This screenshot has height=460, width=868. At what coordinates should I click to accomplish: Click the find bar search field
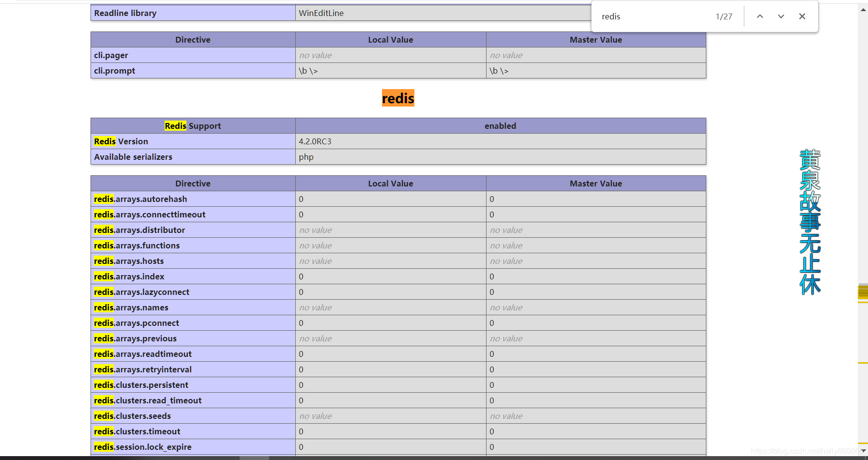coord(654,16)
